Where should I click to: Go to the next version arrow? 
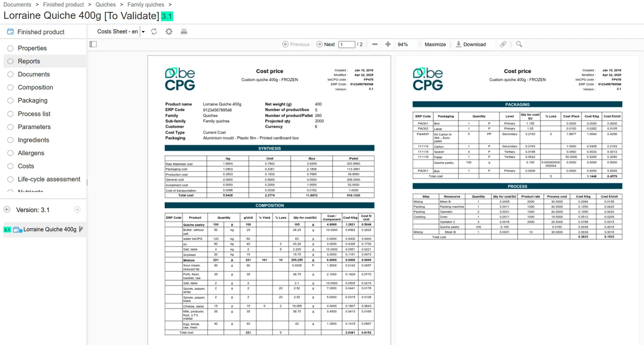tap(77, 209)
